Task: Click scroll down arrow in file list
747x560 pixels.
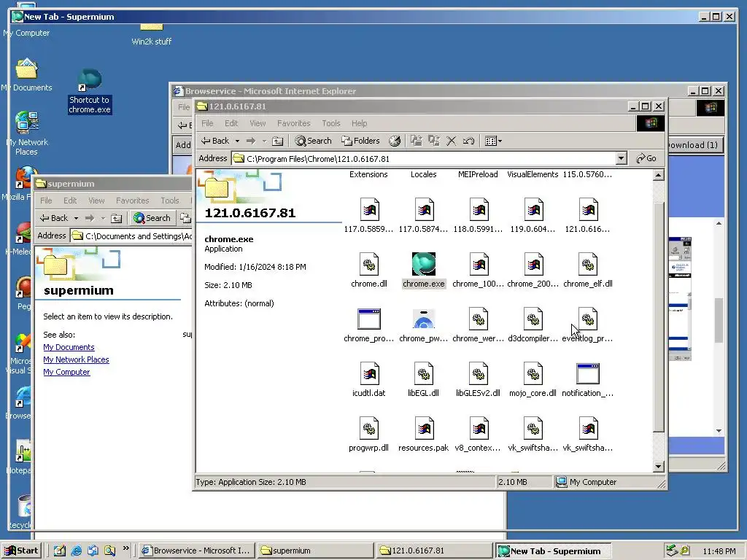Action: coord(658,467)
